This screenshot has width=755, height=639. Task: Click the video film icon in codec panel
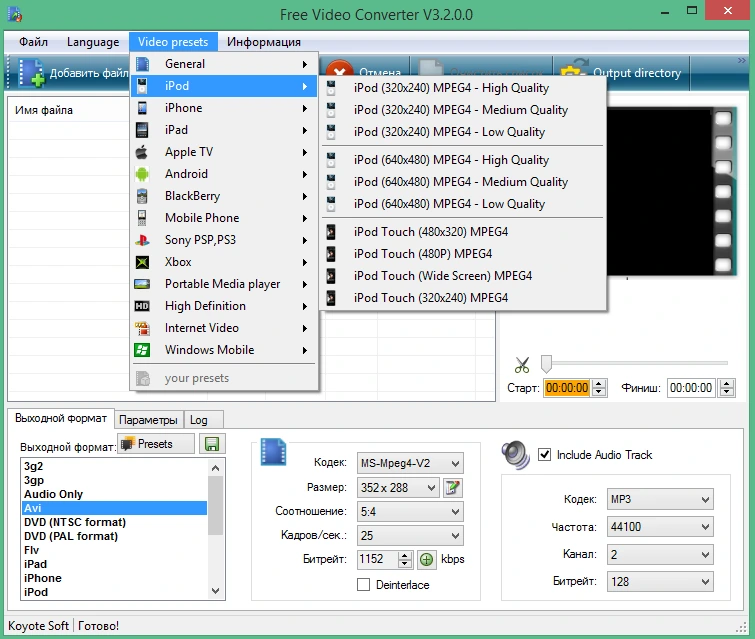(x=273, y=452)
